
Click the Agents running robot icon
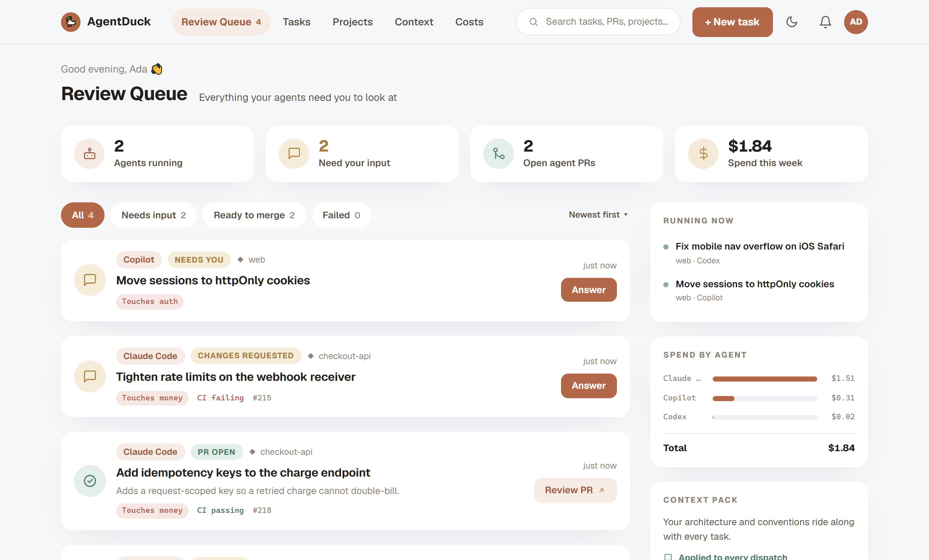[89, 154]
